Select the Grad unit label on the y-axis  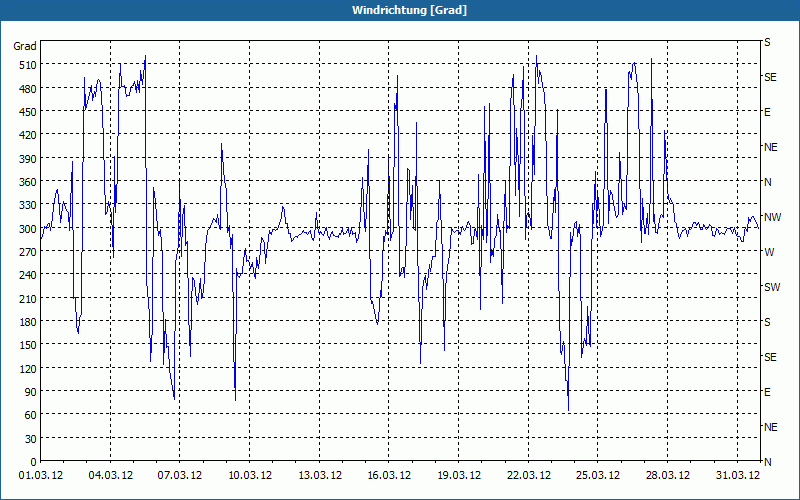(25, 46)
